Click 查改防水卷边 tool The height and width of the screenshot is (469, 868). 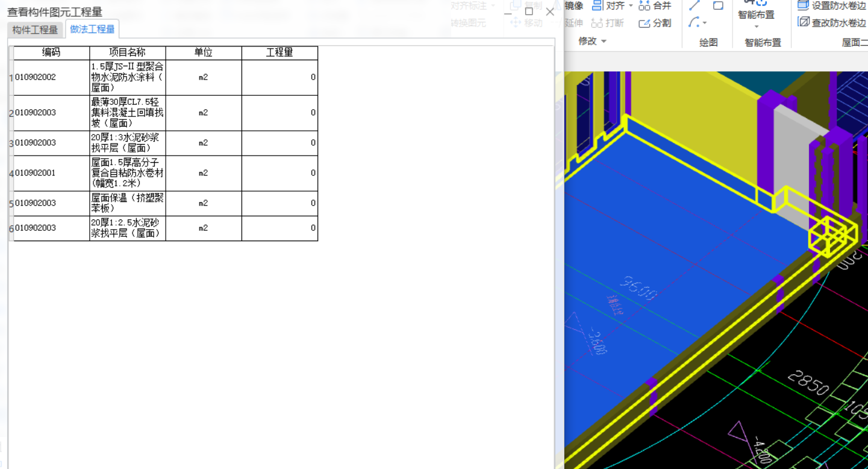pyautogui.click(x=832, y=23)
